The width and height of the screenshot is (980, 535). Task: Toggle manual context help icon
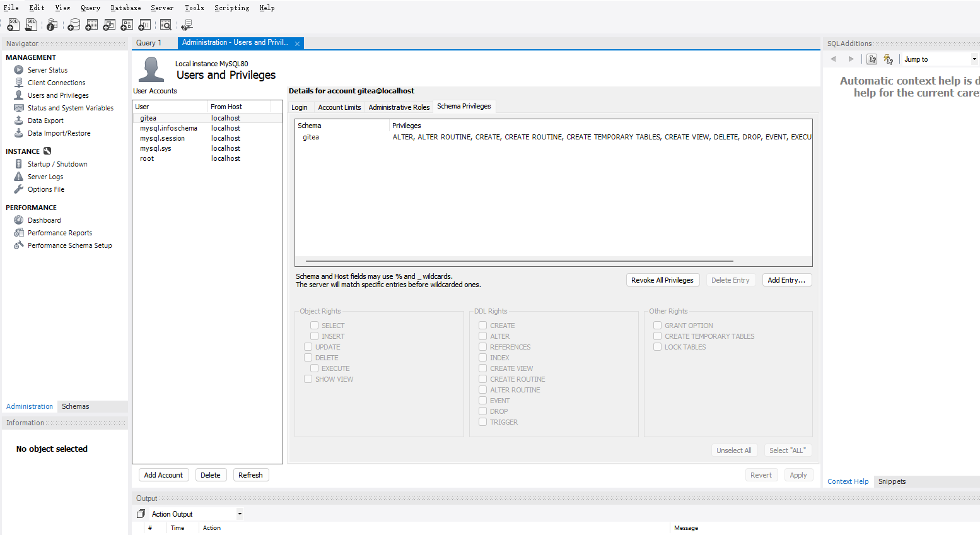[872, 59]
